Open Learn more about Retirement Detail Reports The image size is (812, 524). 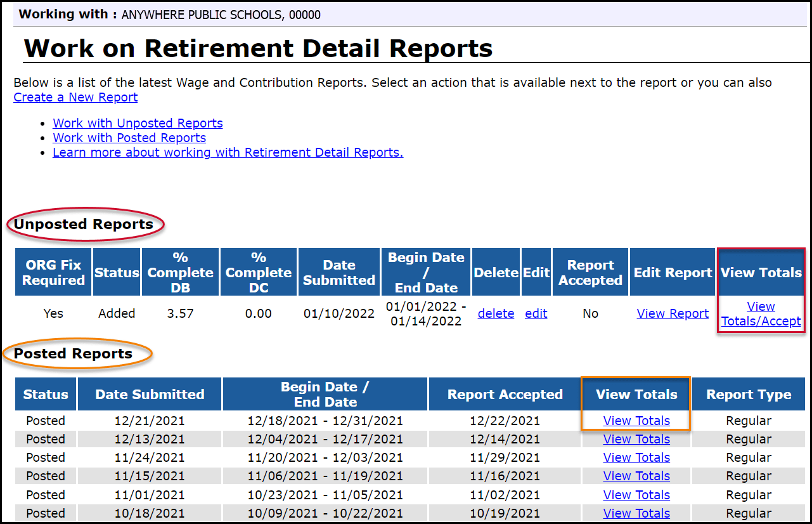(x=228, y=152)
